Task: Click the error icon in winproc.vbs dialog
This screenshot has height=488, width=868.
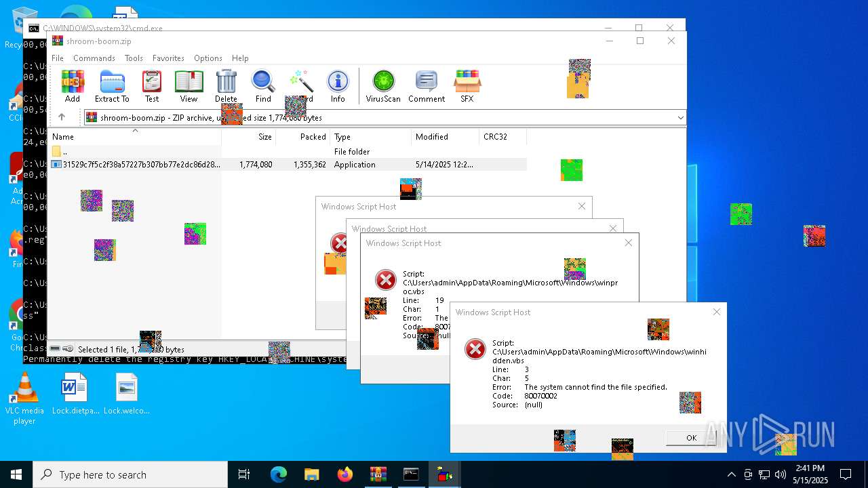Action: click(x=385, y=280)
